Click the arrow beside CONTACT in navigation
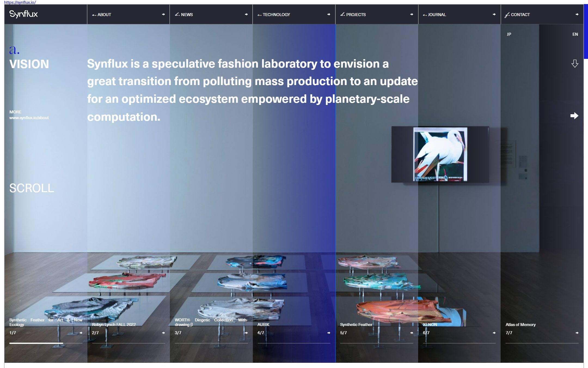The image size is (588, 368). (577, 14)
